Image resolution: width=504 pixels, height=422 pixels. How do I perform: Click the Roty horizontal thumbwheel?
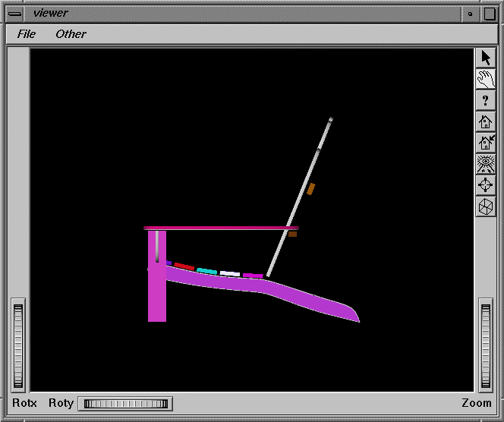pyautogui.click(x=125, y=404)
